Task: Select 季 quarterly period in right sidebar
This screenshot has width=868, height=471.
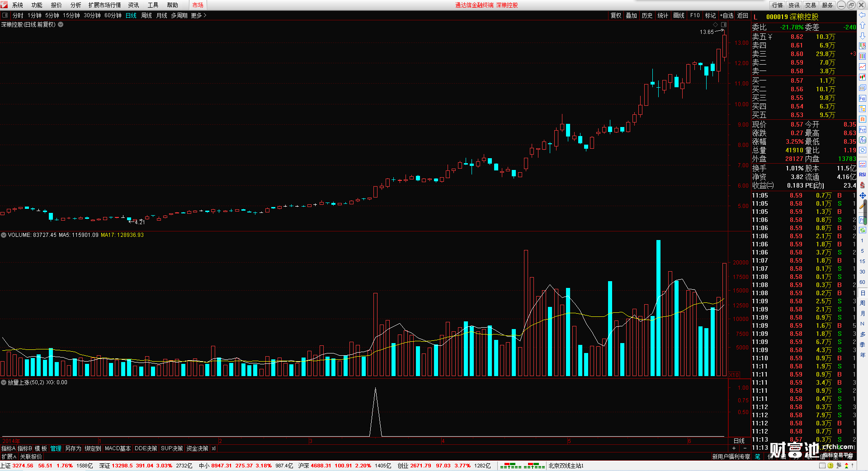Action: (x=862, y=344)
